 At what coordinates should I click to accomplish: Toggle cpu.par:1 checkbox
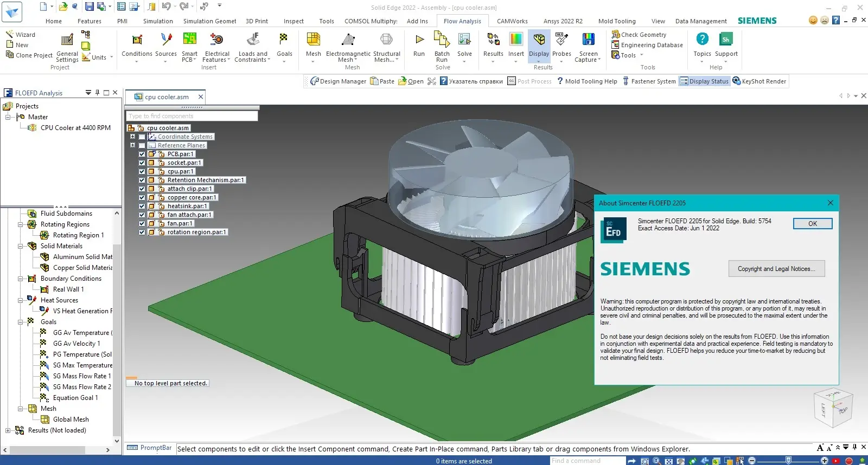coord(142,171)
